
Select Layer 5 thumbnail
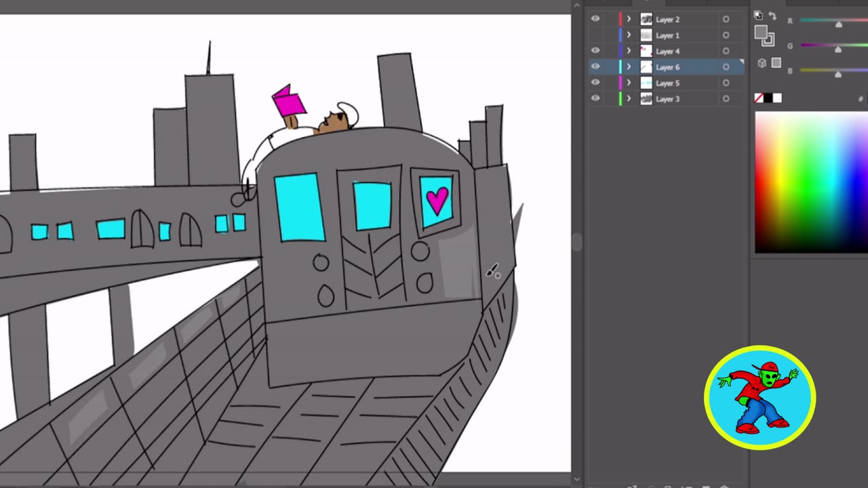tap(646, 83)
